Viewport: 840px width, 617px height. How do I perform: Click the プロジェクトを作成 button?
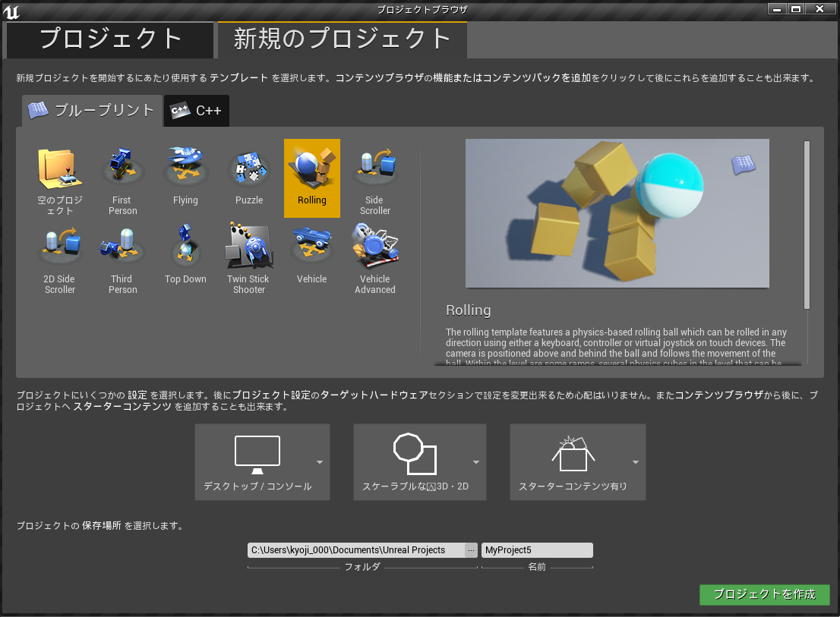(764, 594)
